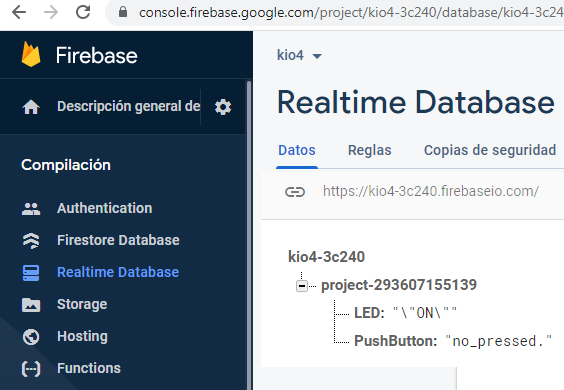The width and height of the screenshot is (564, 390).
Task: Open Descripción general del proyecto
Action: coord(128,106)
